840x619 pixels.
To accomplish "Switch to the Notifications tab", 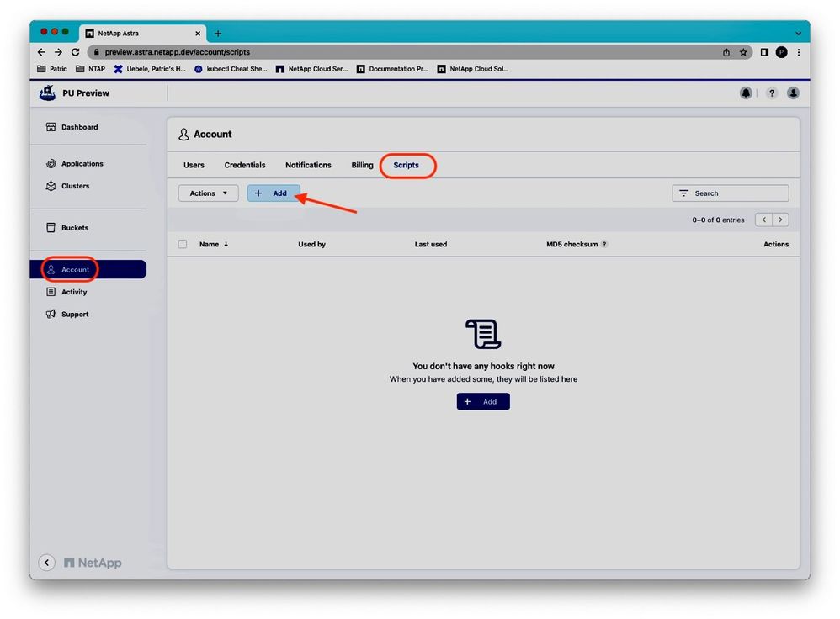I will click(x=308, y=165).
